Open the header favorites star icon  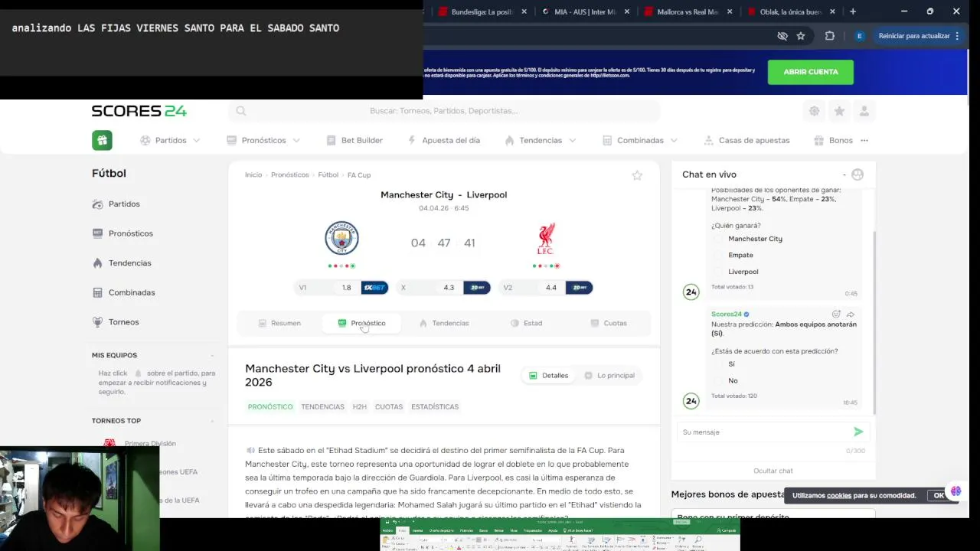pyautogui.click(x=839, y=111)
